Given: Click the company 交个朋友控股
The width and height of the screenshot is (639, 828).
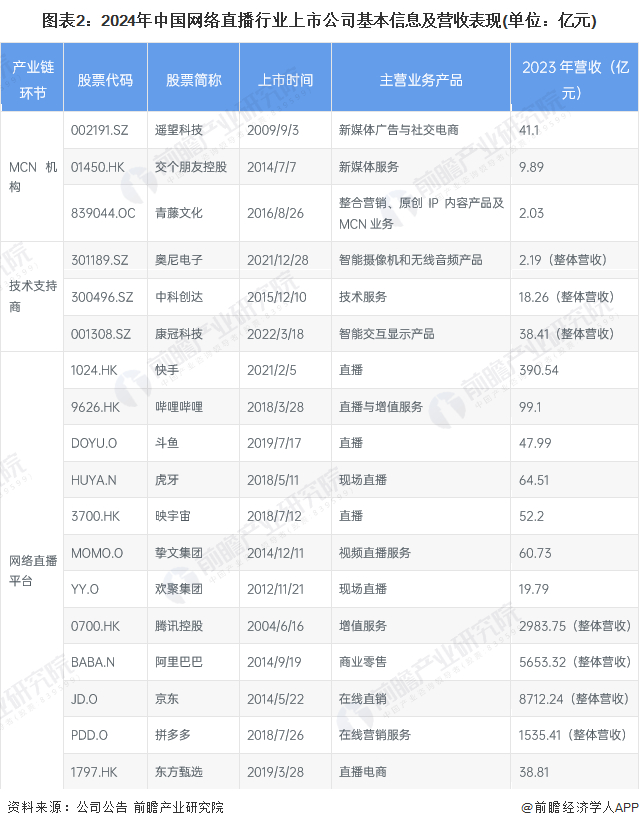Looking at the screenshot, I should pyautogui.click(x=191, y=167).
